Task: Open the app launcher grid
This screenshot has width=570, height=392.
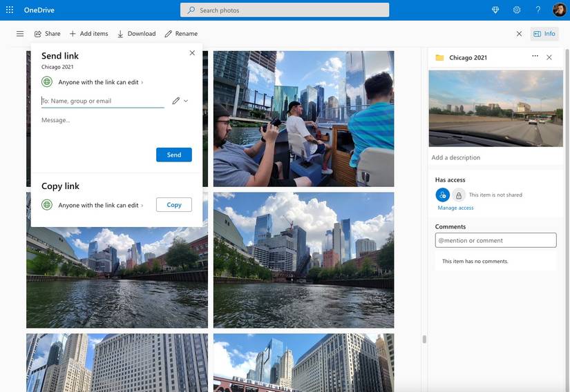Action: (10, 10)
